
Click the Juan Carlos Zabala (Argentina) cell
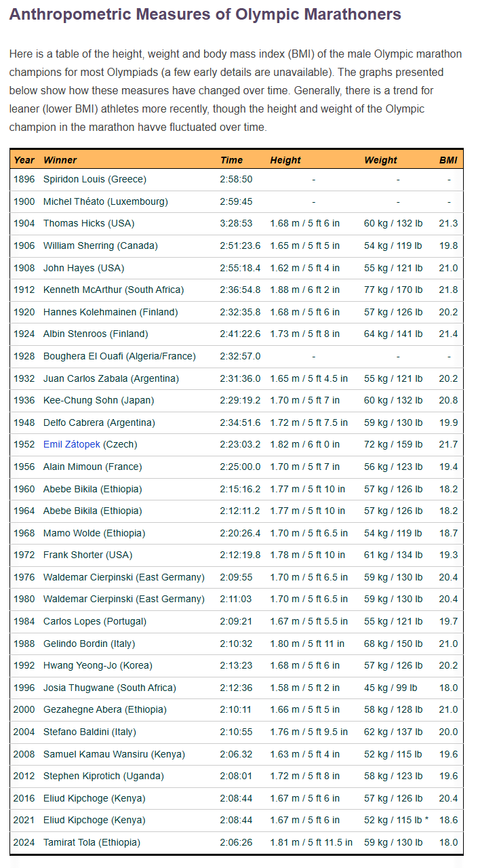pyautogui.click(x=112, y=378)
